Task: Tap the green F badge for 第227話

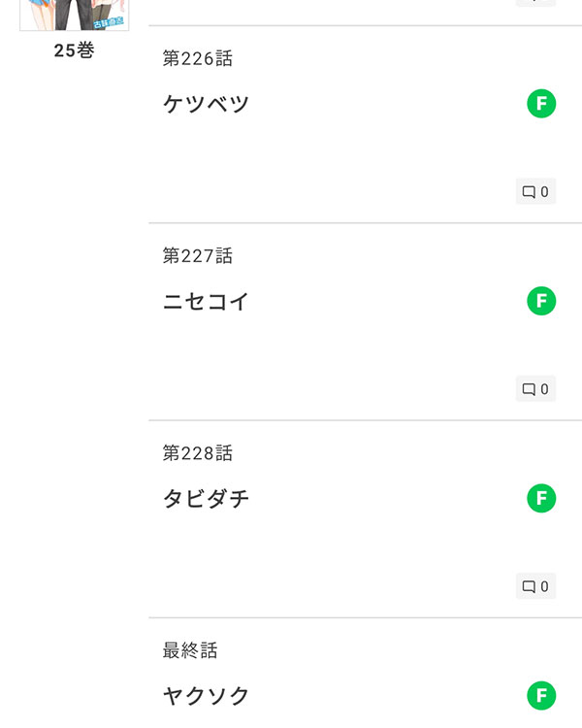Action: 541,301
